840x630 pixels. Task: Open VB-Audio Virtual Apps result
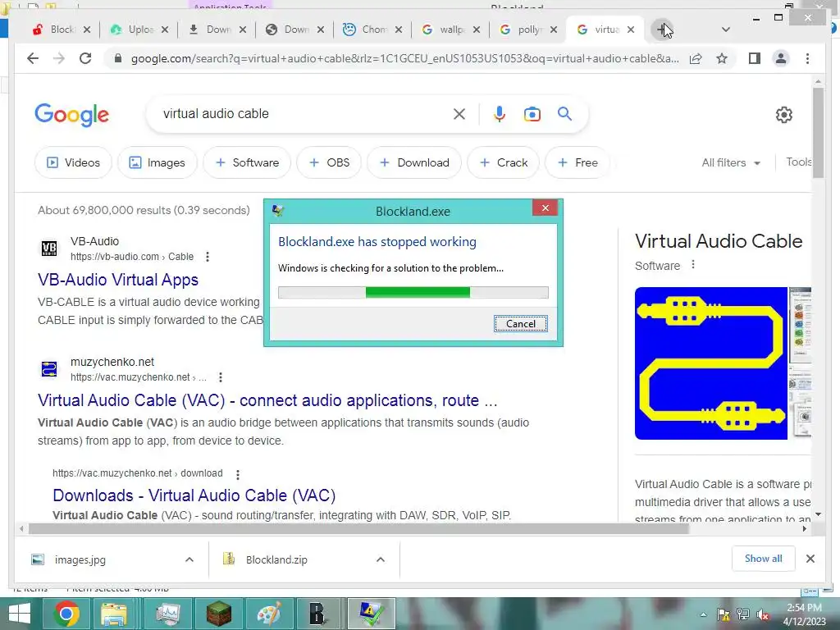(118, 280)
